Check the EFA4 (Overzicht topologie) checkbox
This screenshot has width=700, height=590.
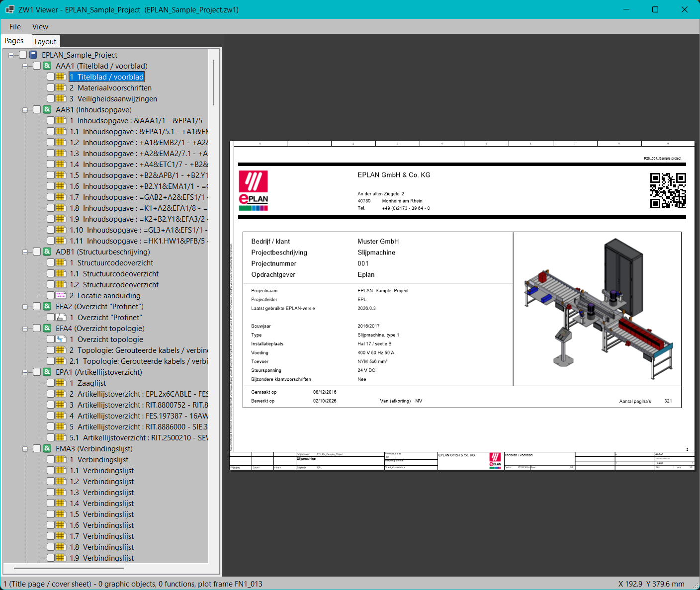pos(37,329)
